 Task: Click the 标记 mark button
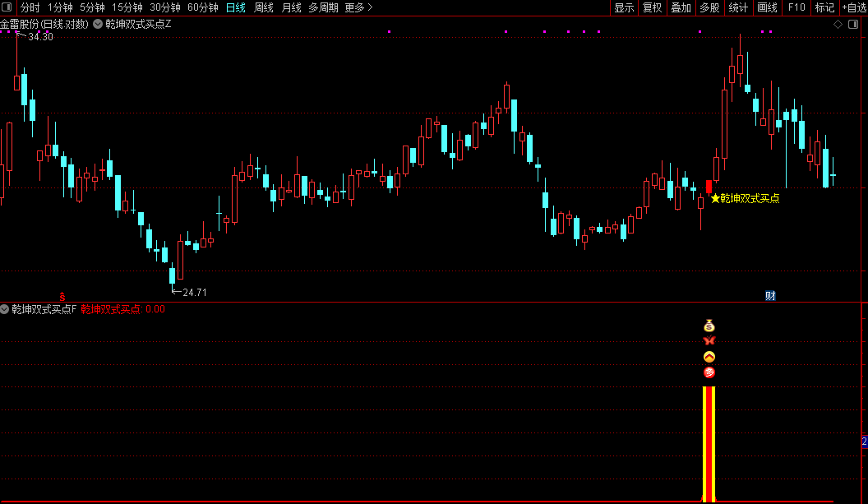pyautogui.click(x=824, y=7)
